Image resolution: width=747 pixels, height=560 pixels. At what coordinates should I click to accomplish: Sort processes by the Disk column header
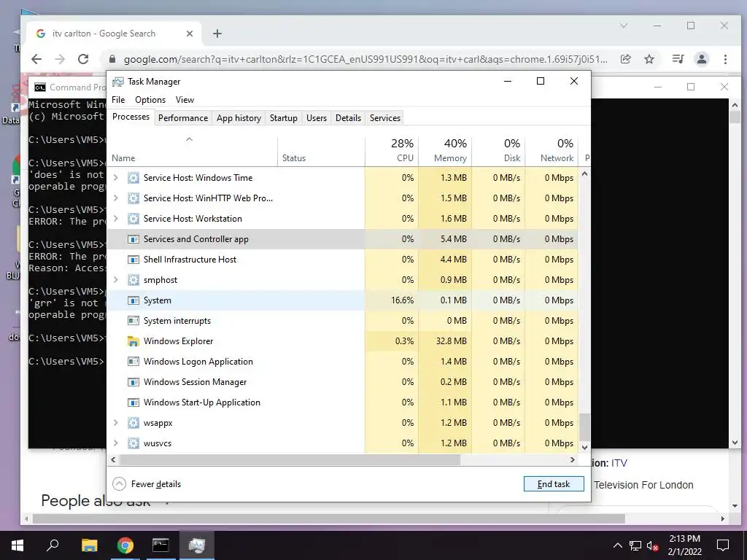498,150
